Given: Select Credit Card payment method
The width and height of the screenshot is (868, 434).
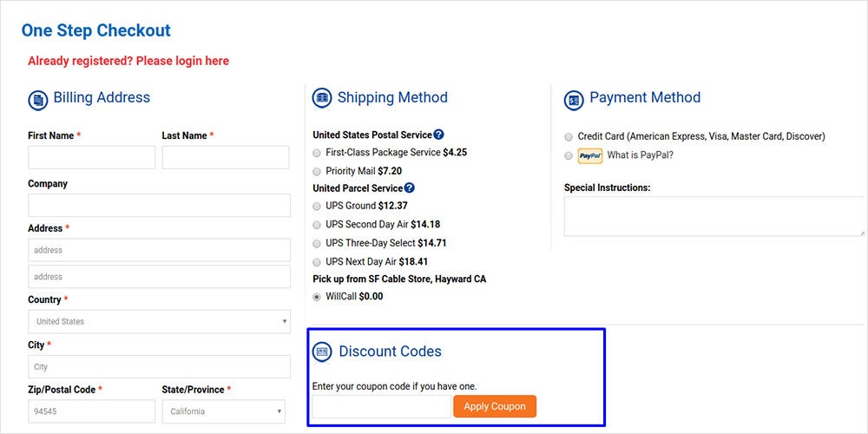Looking at the screenshot, I should 569,137.
